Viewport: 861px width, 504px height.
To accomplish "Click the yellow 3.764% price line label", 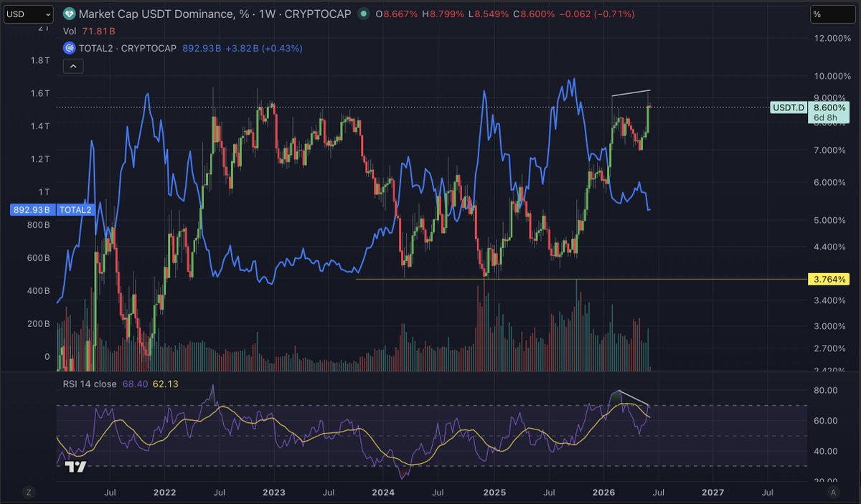I will click(x=829, y=279).
